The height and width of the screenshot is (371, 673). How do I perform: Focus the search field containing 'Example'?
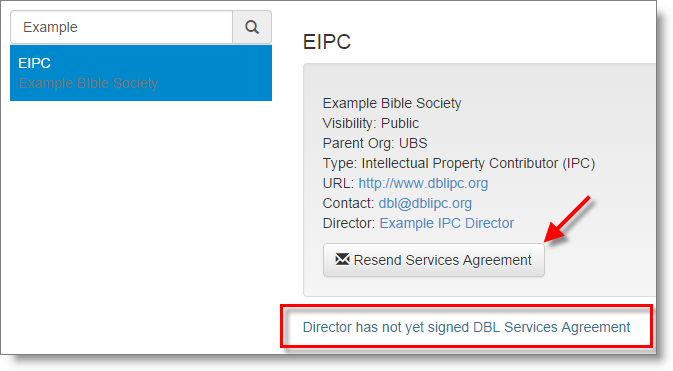tap(121, 27)
